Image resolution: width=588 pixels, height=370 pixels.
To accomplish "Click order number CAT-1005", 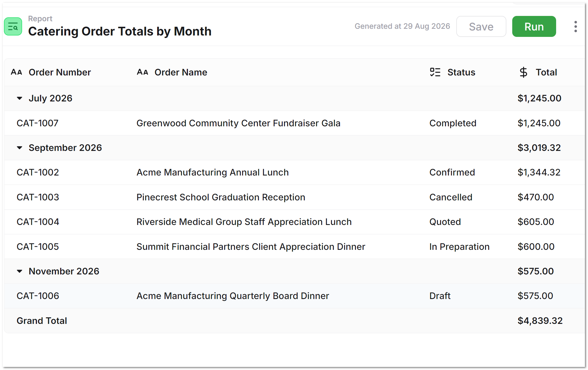I will 38,246.
